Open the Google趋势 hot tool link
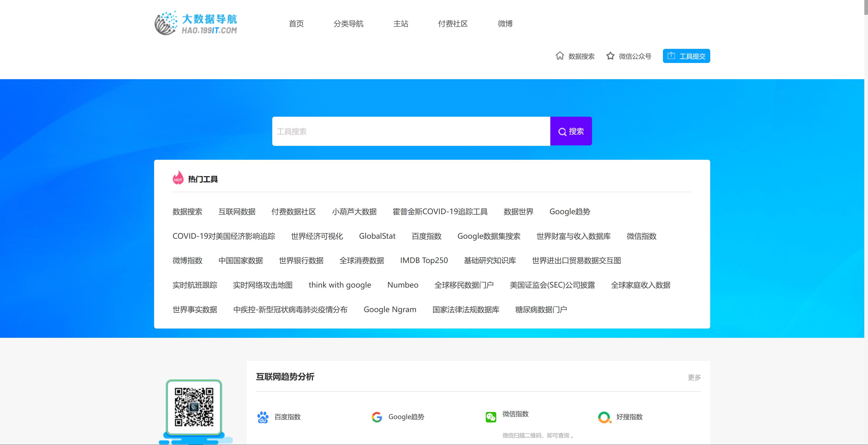Image resolution: width=868 pixels, height=445 pixels. (570, 212)
